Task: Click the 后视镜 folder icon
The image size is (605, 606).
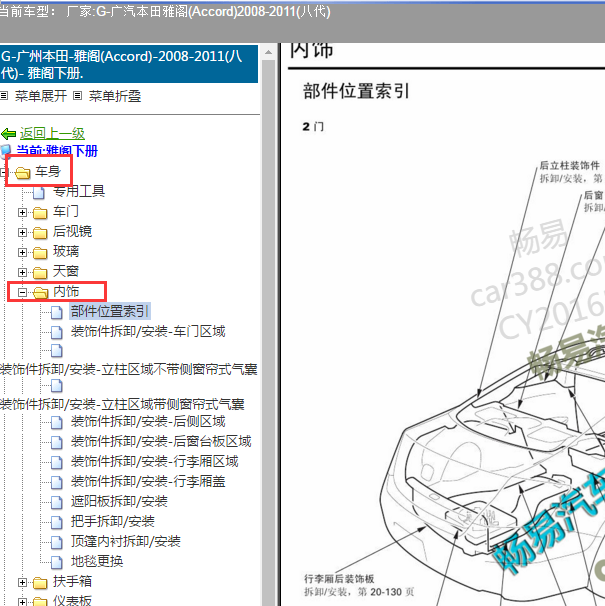Action: coord(40,233)
